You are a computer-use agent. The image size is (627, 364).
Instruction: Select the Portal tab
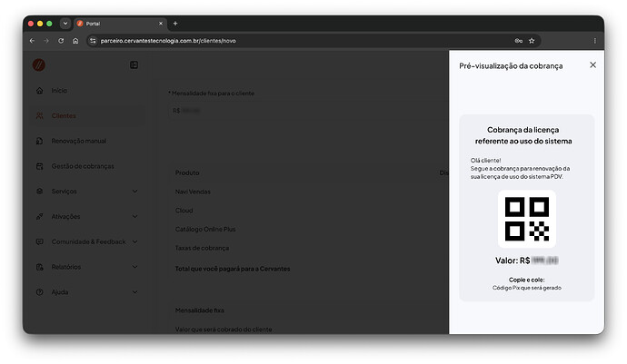(120, 24)
